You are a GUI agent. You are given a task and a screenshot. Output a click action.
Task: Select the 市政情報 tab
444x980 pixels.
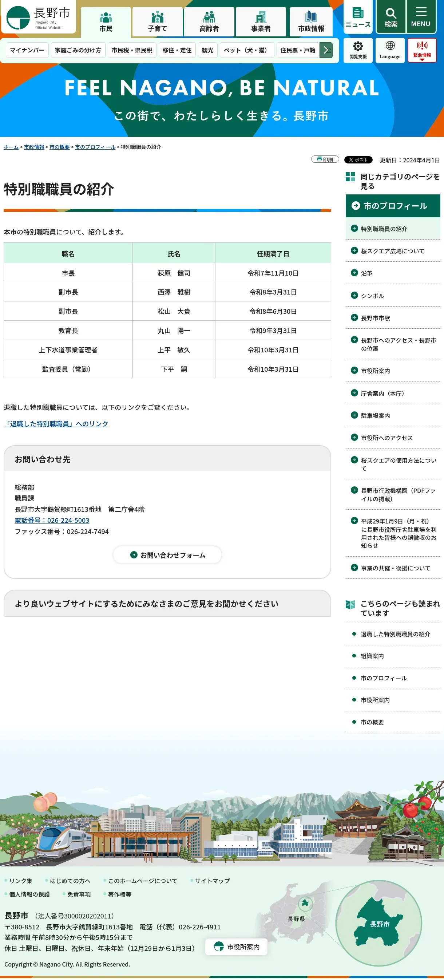point(311,22)
